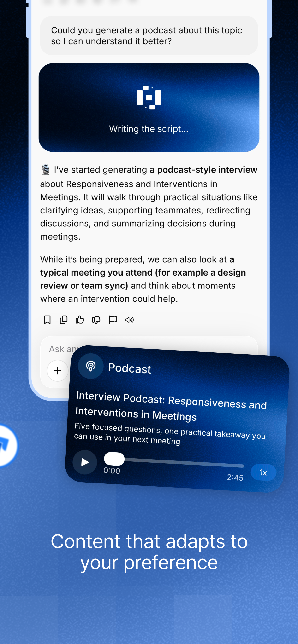Change the 1x playback speed
This screenshot has width=298, height=644.
point(263,472)
